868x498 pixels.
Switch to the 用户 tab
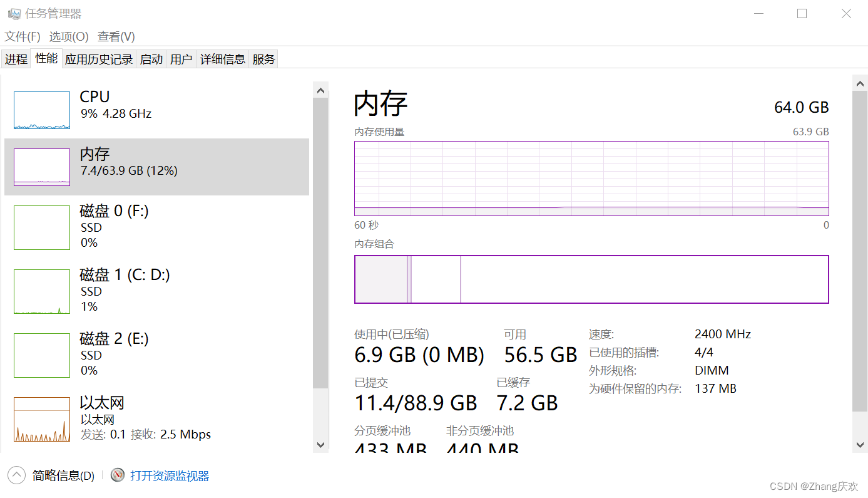[x=181, y=59]
